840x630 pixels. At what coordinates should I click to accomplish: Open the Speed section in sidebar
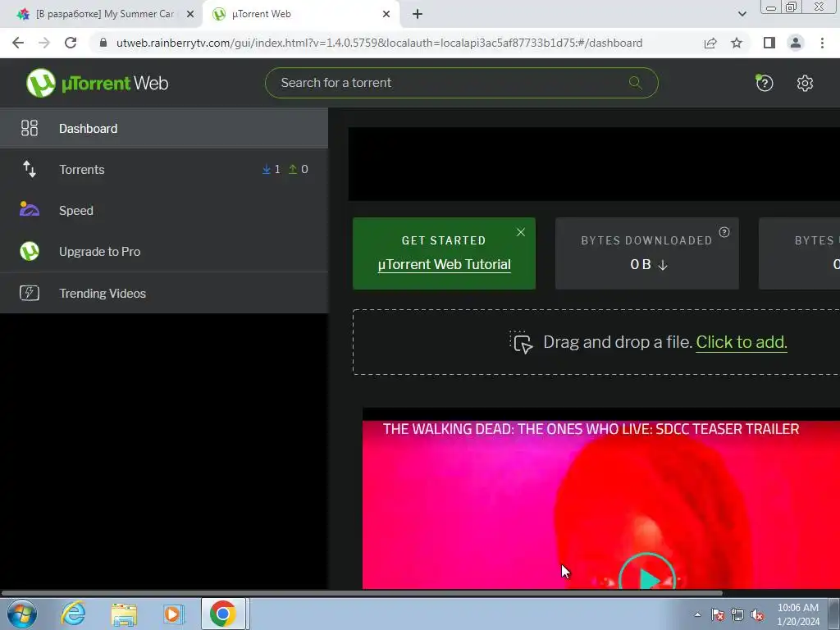[x=164, y=211]
